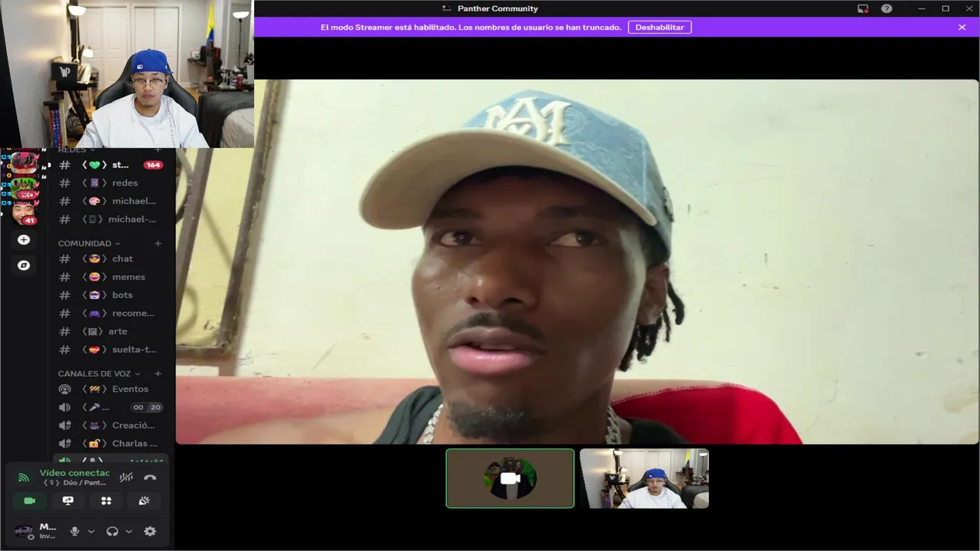Image resolution: width=980 pixels, height=551 pixels.
Task: Open the st... channel with 164 badge
Action: click(111, 165)
